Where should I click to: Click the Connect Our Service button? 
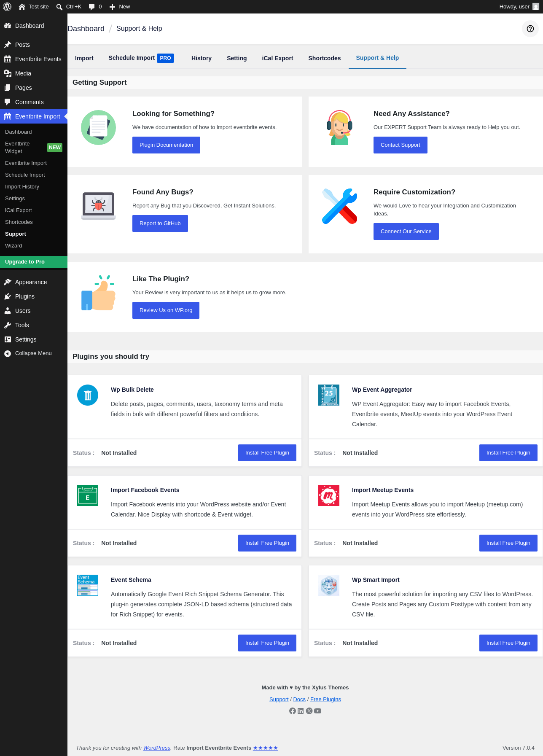point(406,231)
